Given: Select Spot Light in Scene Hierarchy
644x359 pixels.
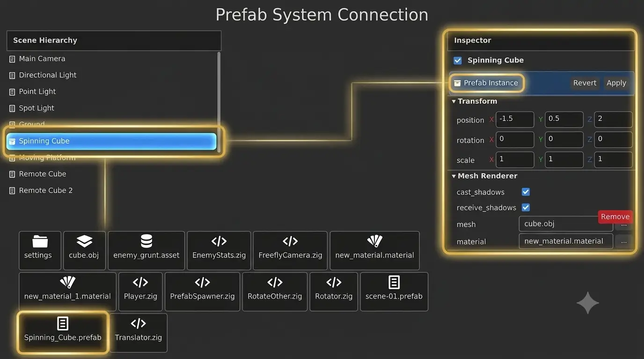Looking at the screenshot, I should click(112, 108).
